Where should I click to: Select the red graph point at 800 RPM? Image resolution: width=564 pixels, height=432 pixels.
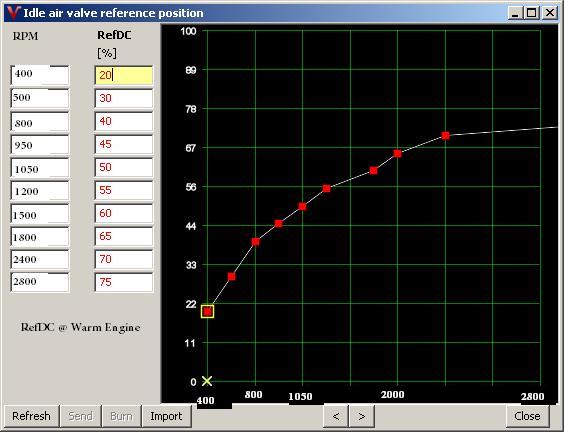[255, 242]
